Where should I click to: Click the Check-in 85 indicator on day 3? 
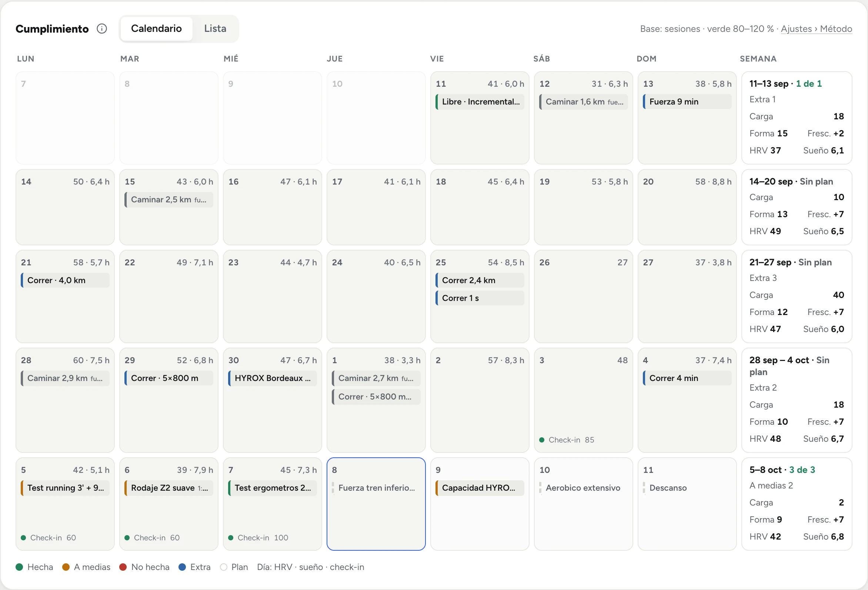pos(567,440)
